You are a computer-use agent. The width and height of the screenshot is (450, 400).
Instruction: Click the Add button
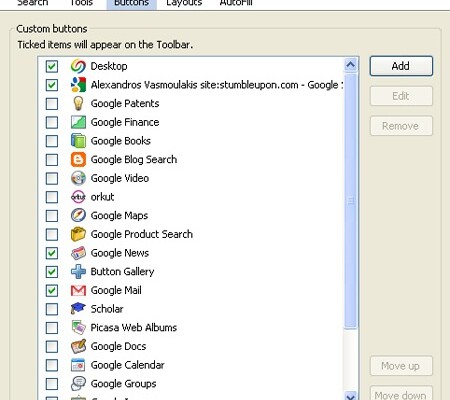[401, 66]
